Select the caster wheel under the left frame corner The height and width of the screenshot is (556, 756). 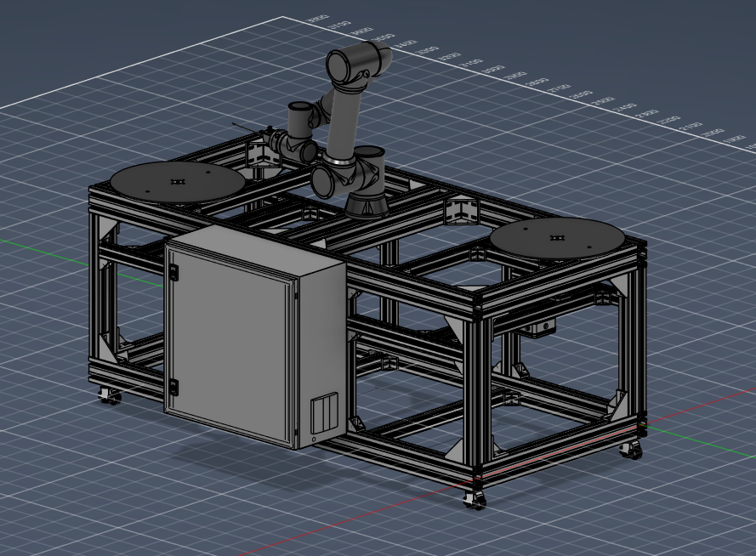(x=109, y=396)
